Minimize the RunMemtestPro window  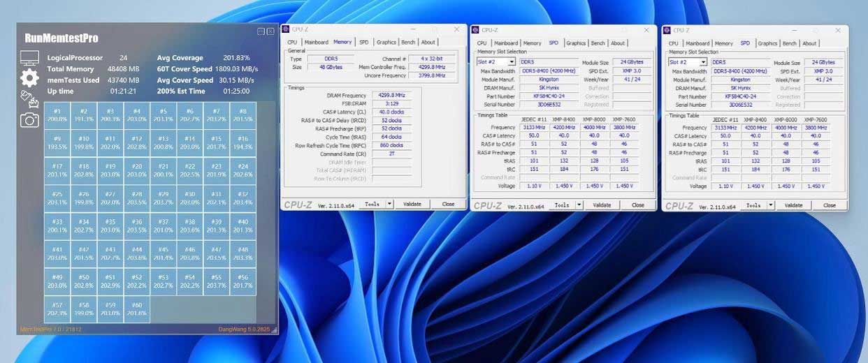261,31
